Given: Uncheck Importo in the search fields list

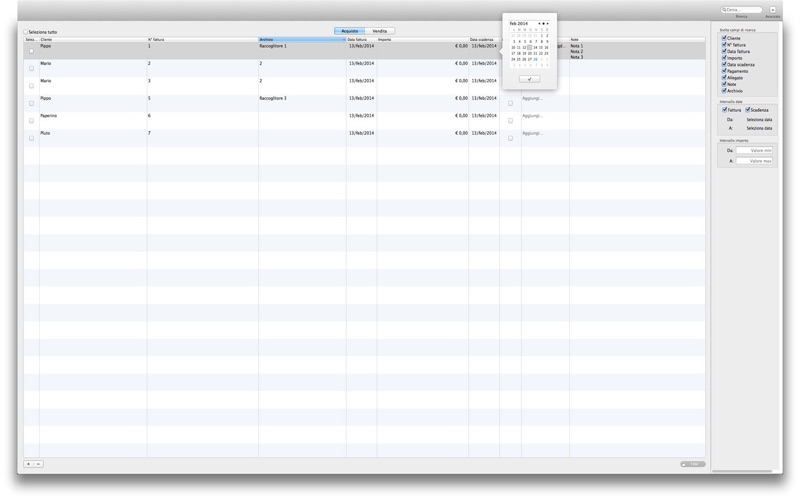Looking at the screenshot, I should (x=723, y=58).
